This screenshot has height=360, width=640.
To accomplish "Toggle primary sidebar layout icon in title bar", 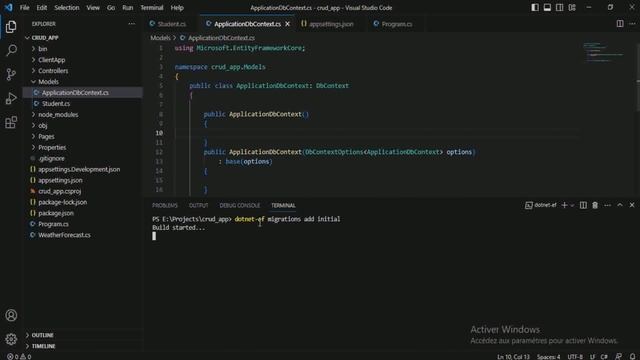I will pyautogui.click(x=535, y=7).
